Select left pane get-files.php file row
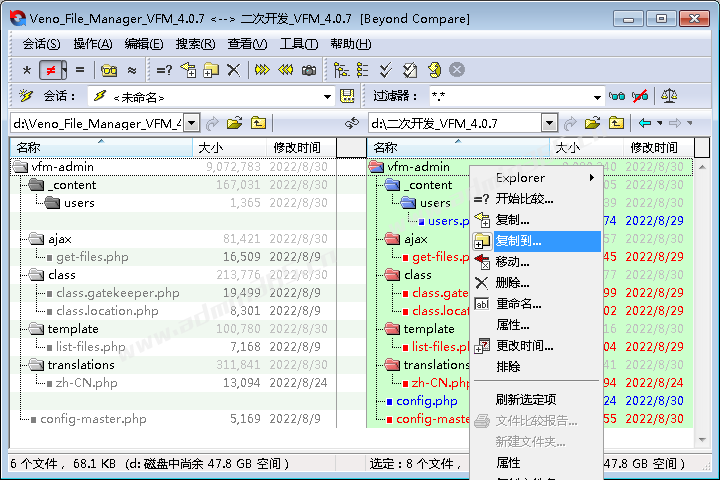This screenshot has width=720, height=480. click(174, 257)
